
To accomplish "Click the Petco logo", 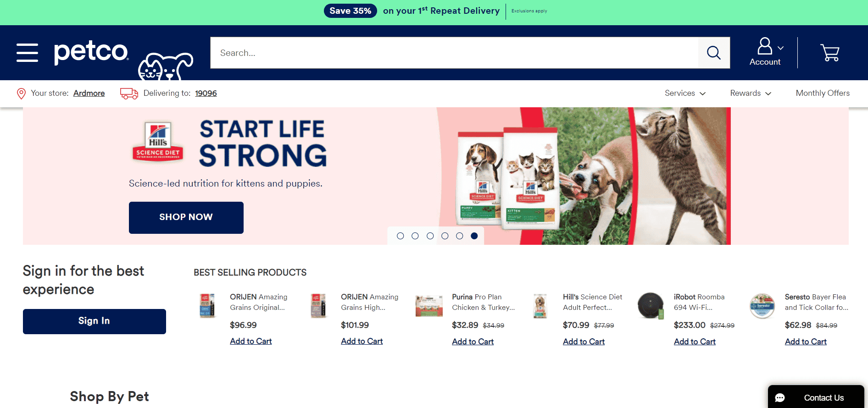I will tap(91, 52).
